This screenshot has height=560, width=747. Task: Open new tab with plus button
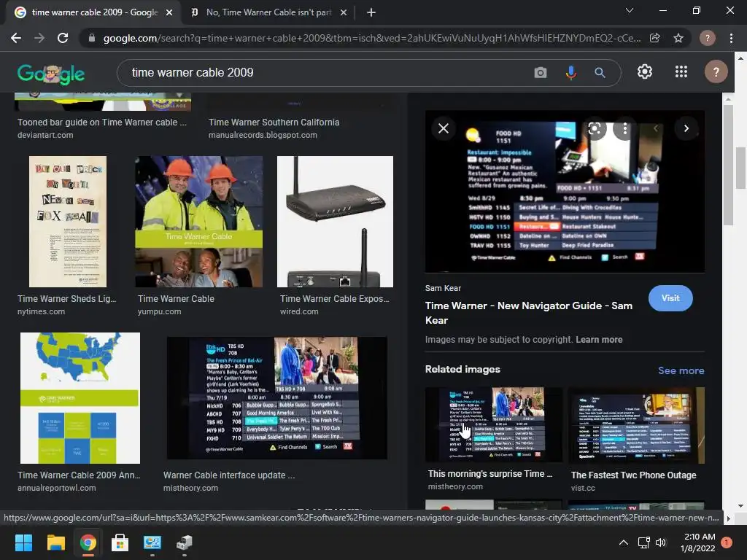pos(371,12)
